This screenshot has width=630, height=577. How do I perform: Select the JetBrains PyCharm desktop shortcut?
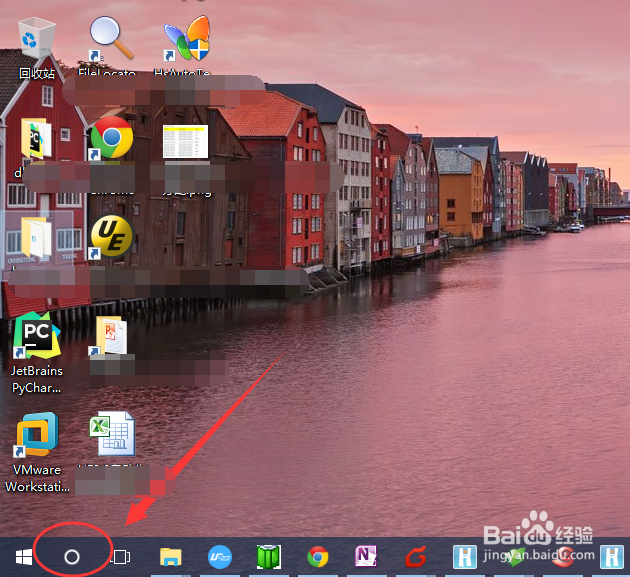[37, 335]
